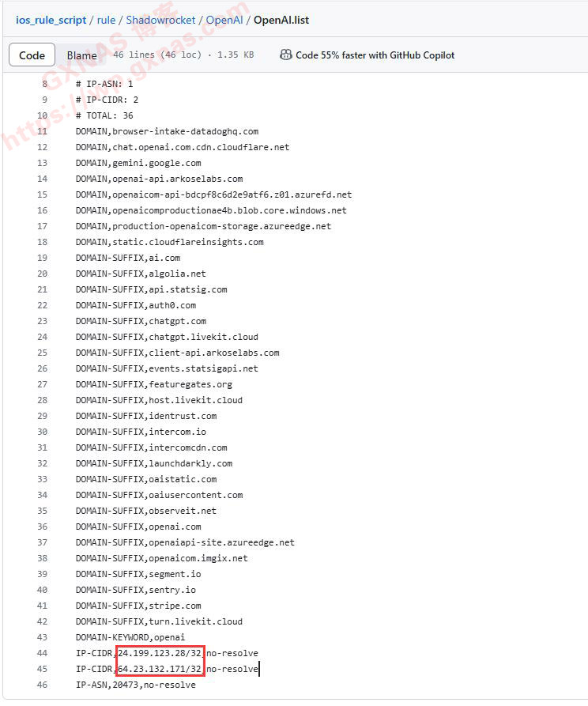Image resolution: width=588 pixels, height=706 pixels.
Task: Switch to the Code tab
Action: coord(32,55)
